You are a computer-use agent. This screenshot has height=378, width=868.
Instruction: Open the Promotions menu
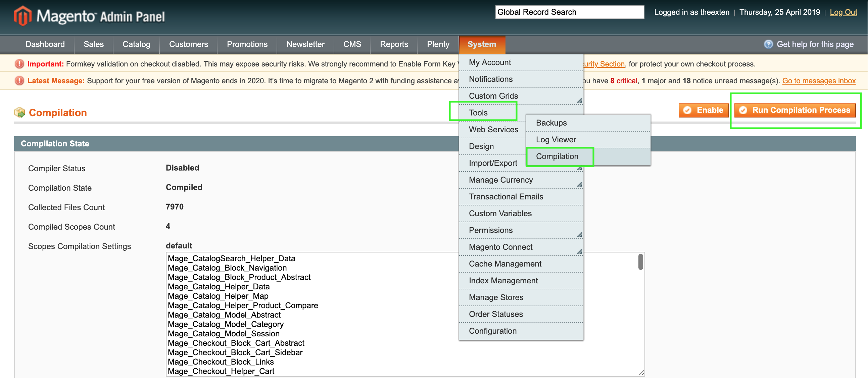click(x=247, y=44)
